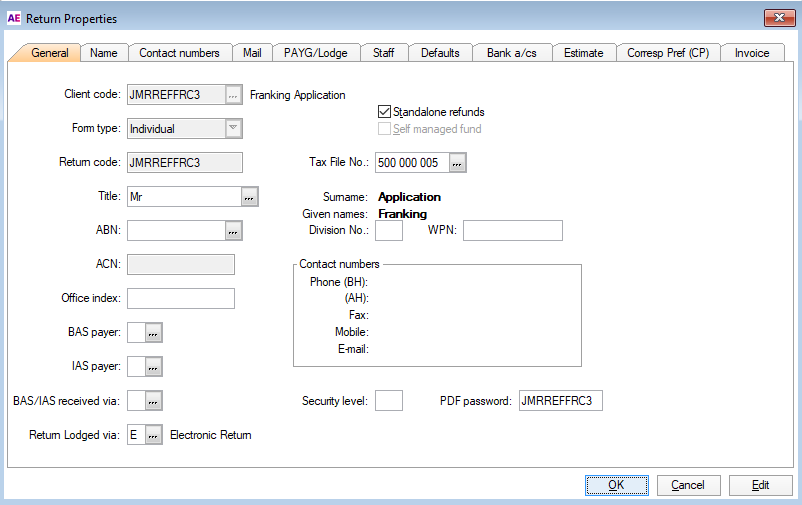Image resolution: width=802 pixels, height=505 pixels.
Task: Click the Cancel button
Action: (x=688, y=485)
